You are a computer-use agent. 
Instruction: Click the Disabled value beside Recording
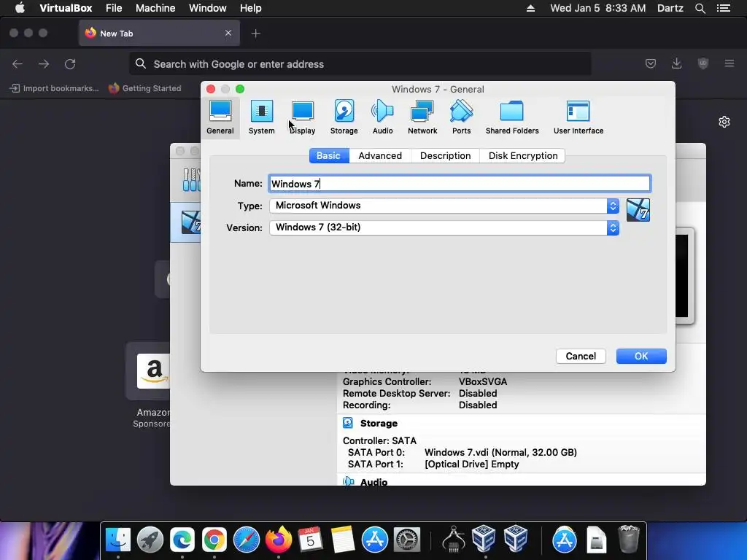pyautogui.click(x=478, y=405)
